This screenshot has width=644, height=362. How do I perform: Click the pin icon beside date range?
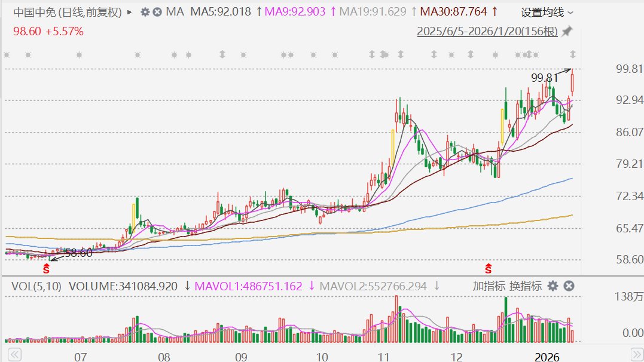[x=567, y=31]
